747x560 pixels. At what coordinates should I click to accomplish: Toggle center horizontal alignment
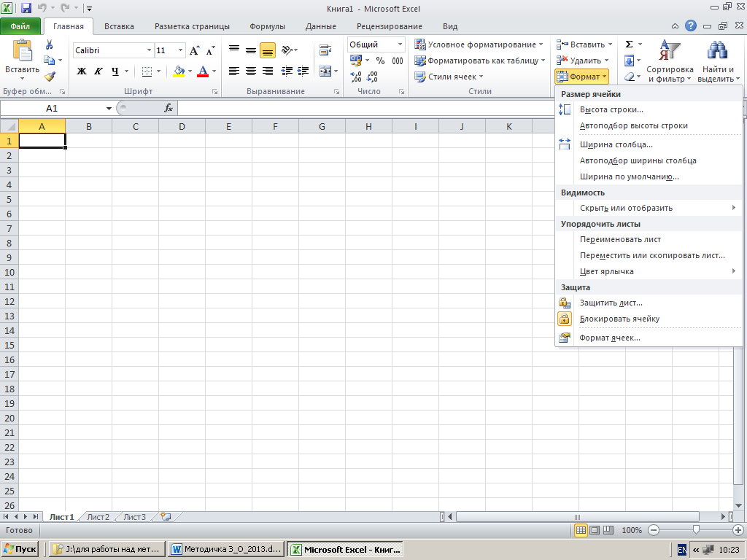251,71
